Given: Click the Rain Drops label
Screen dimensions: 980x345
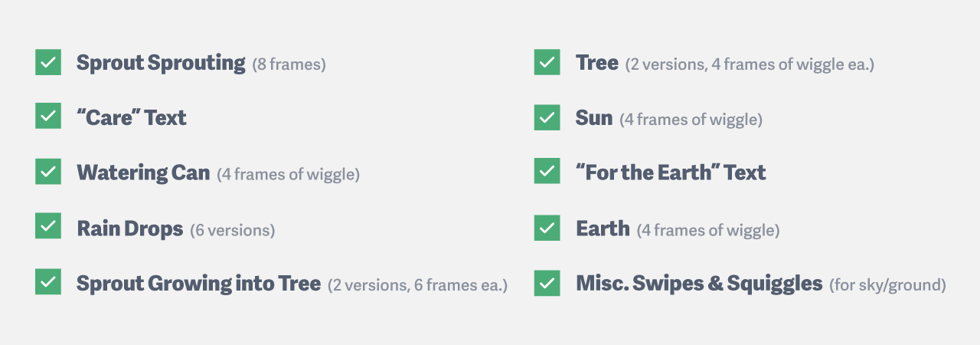Looking at the screenshot, I should (130, 228).
